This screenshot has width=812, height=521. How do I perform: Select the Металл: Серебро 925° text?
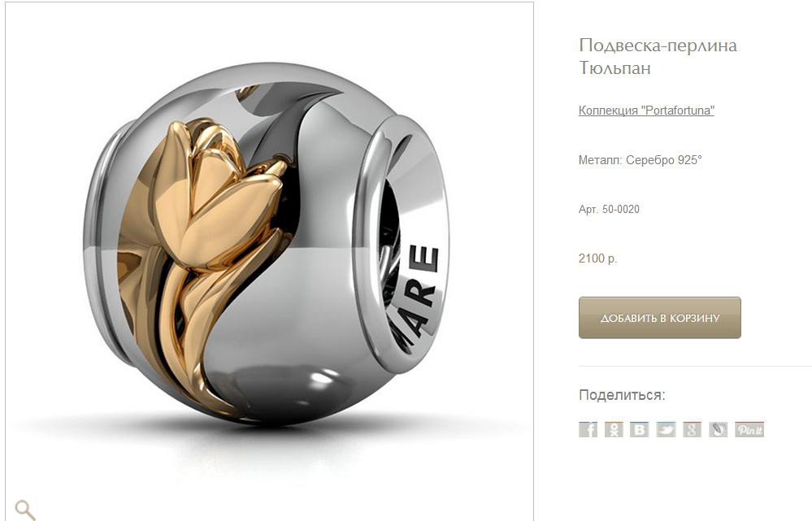[x=640, y=160]
